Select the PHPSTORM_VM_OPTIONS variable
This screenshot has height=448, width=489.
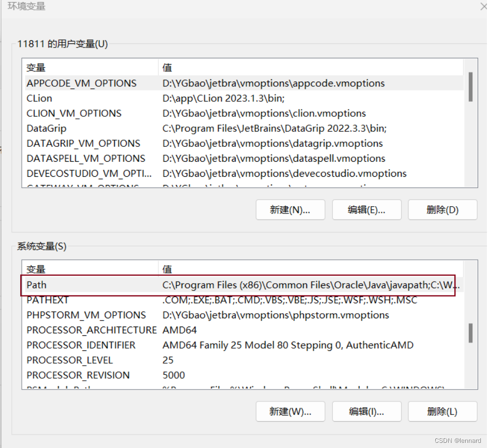pyautogui.click(x=103, y=315)
